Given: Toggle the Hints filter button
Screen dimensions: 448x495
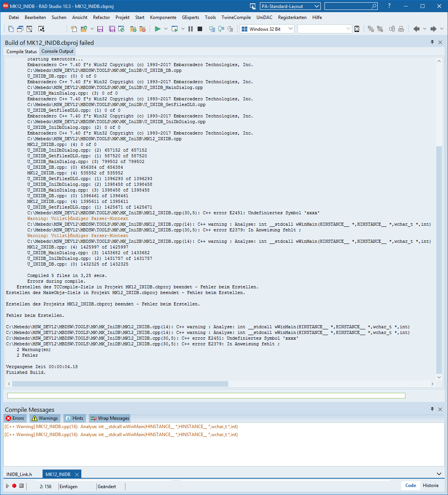Looking at the screenshot, I should [x=74, y=418].
